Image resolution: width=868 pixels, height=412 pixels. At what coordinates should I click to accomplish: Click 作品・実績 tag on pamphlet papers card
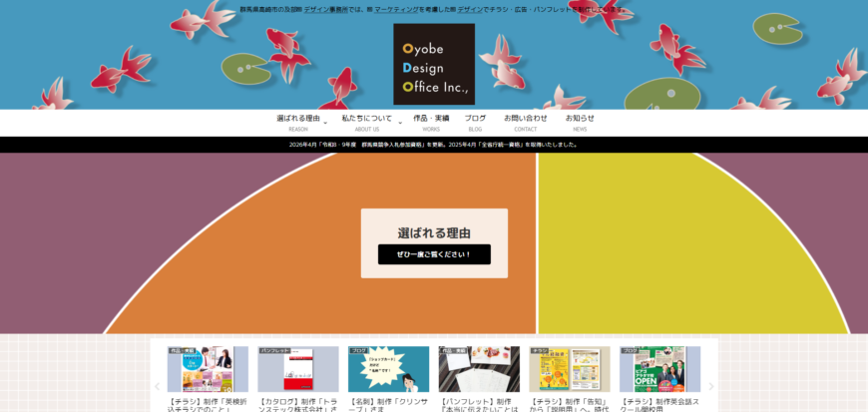pyautogui.click(x=453, y=350)
